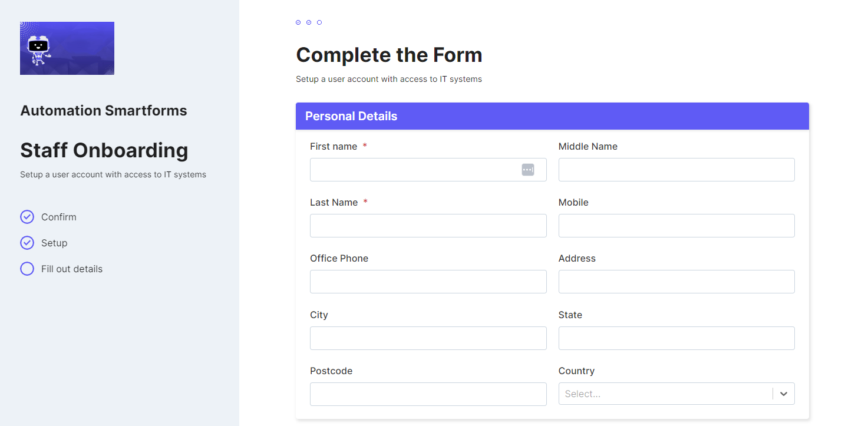Click the autofill icon in First name field

click(x=528, y=170)
